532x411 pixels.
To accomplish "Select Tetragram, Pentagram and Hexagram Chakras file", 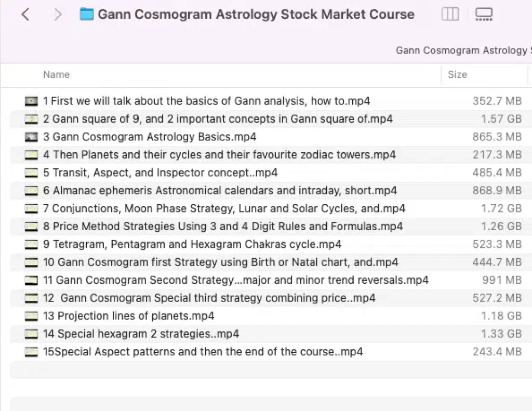I will (x=192, y=244).
